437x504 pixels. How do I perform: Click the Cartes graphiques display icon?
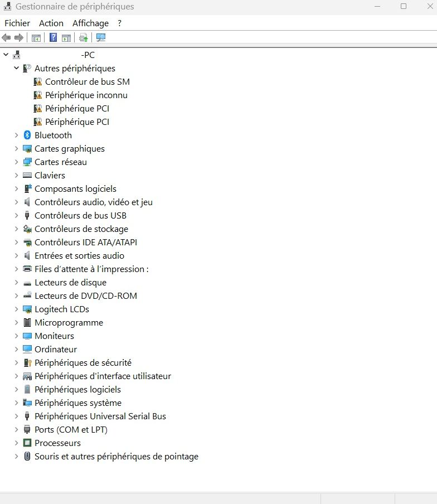click(x=27, y=149)
